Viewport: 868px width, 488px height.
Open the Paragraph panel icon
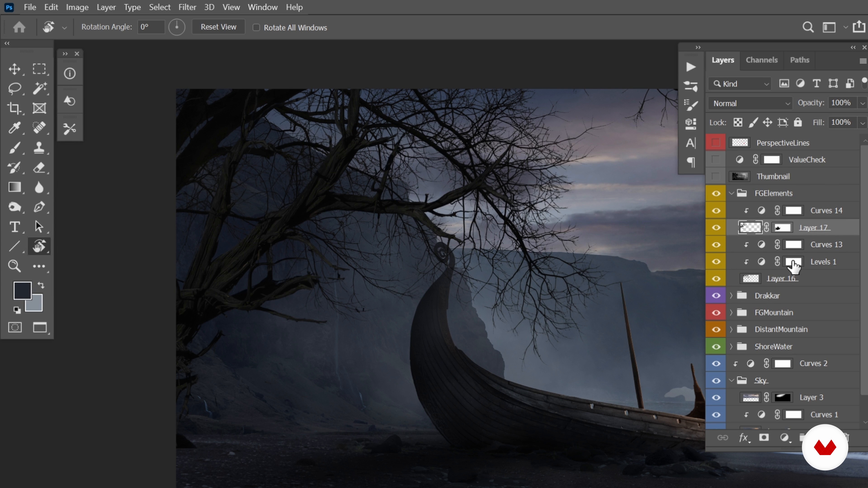point(691,162)
